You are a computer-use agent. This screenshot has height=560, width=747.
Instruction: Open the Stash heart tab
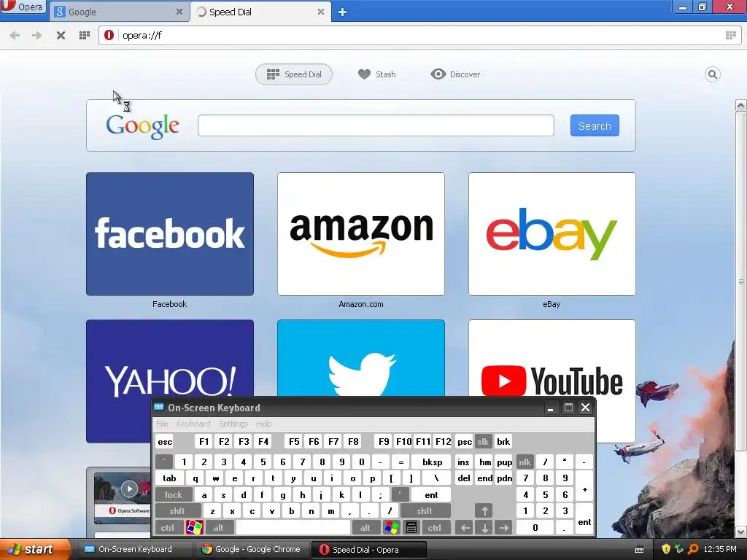point(377,74)
